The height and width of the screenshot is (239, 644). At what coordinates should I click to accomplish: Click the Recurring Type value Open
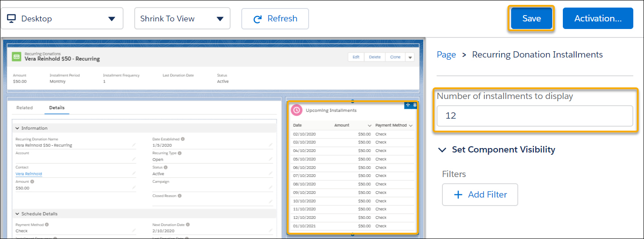click(158, 160)
